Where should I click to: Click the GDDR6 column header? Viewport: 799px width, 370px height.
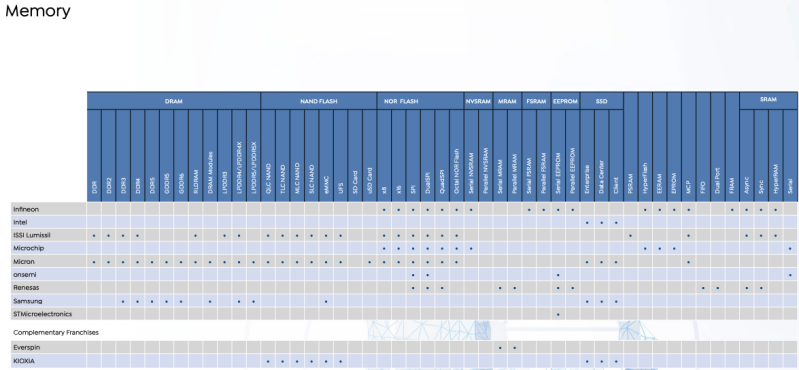tap(181, 155)
